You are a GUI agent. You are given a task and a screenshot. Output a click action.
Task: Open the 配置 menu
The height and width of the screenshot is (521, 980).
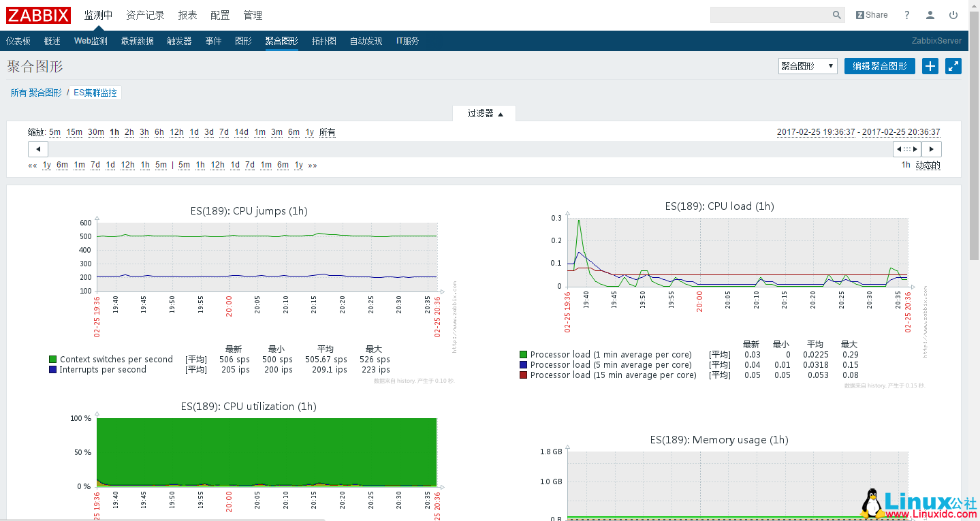(220, 14)
